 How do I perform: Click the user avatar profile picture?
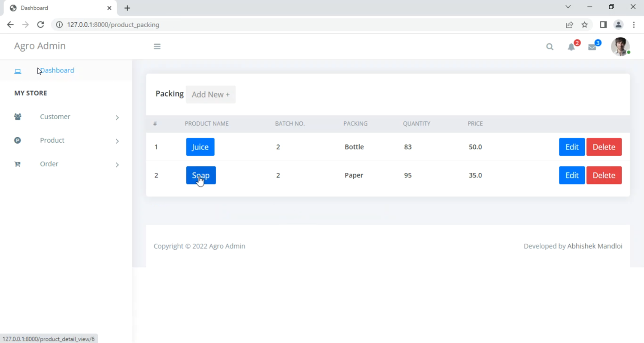coord(620,46)
